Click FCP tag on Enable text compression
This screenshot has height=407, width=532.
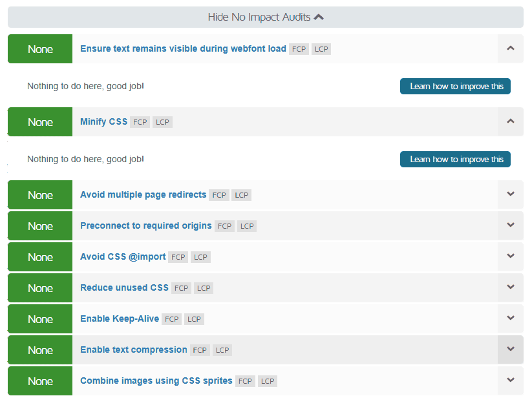point(200,350)
